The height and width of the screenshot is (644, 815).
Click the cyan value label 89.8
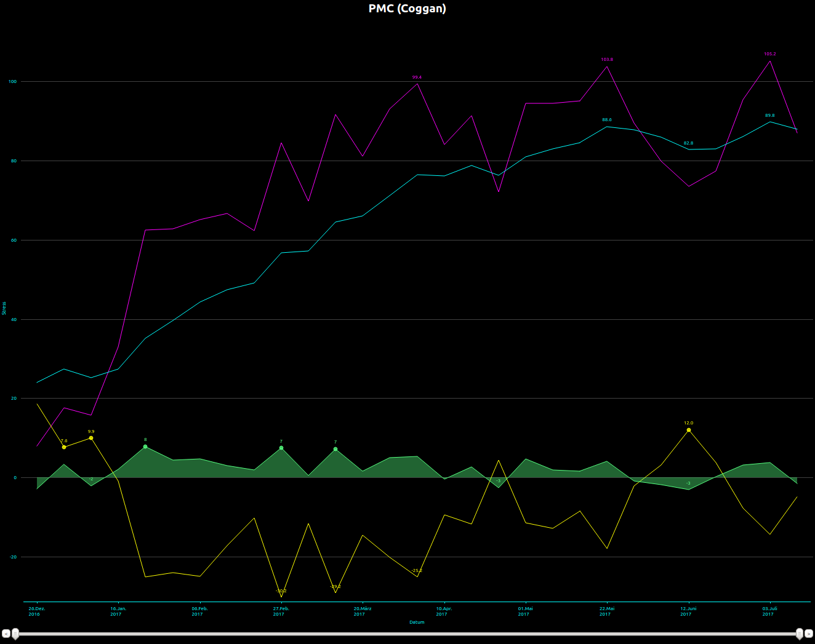[x=769, y=116]
